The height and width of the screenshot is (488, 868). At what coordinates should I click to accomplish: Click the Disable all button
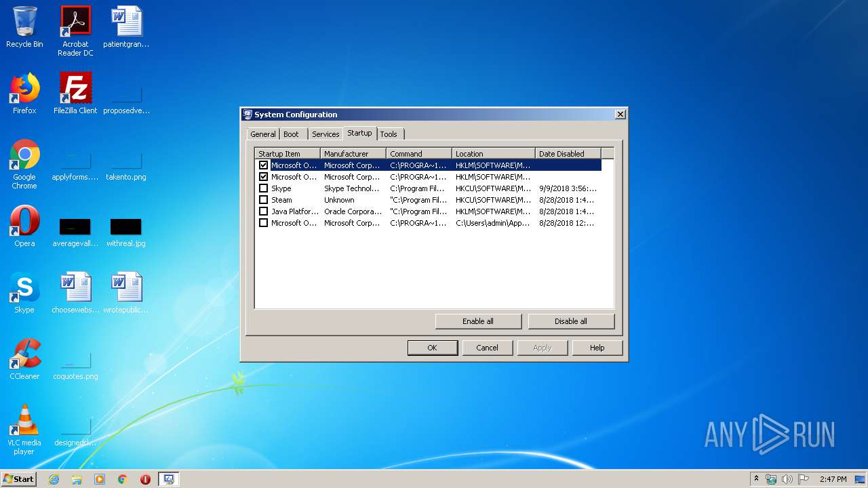pyautogui.click(x=571, y=321)
